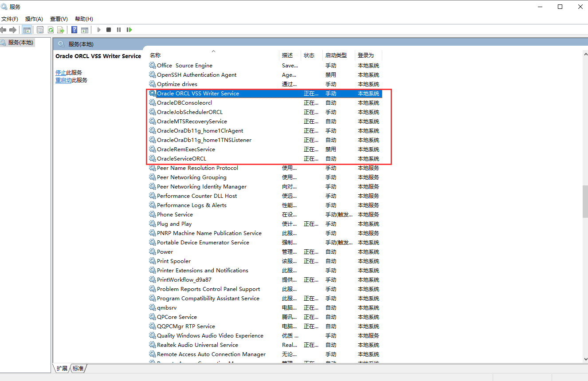This screenshot has width=588, height=381.
Task: Restart the service using the toolbar icon
Action: pos(129,29)
